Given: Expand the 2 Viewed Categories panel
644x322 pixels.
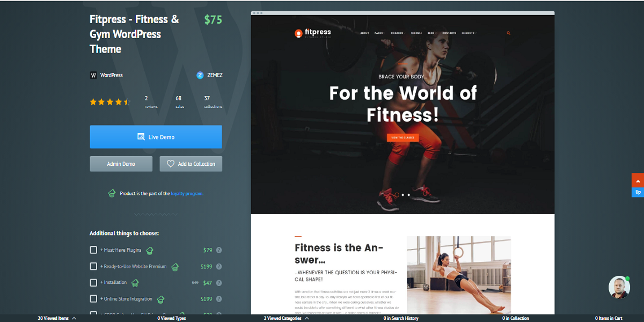Looking at the screenshot, I should [286, 318].
